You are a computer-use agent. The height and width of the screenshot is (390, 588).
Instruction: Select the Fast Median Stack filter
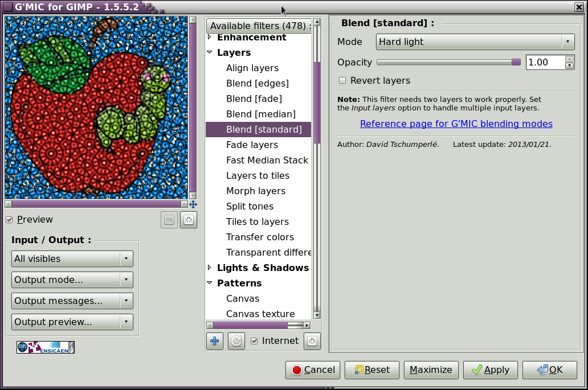(x=258, y=160)
